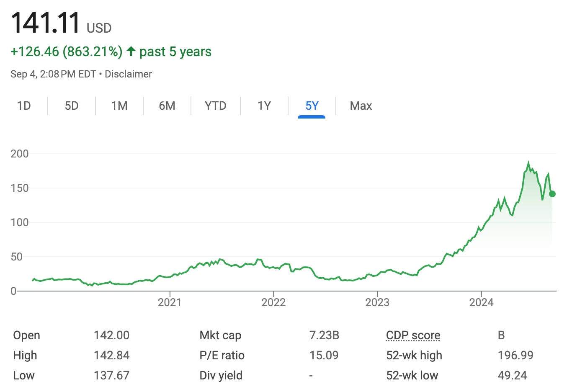This screenshot has height=392, width=567.
Task: Click the 2021 x-axis label
Action: click(x=170, y=302)
